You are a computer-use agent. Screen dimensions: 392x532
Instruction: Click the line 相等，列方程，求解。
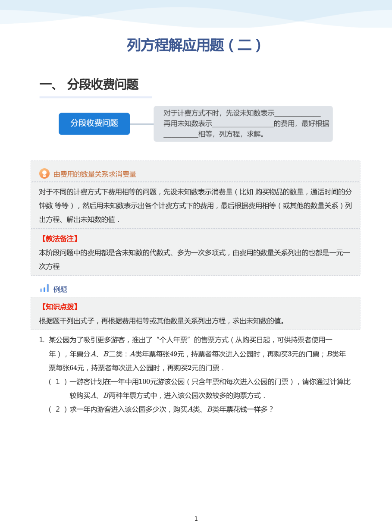pos(214,134)
